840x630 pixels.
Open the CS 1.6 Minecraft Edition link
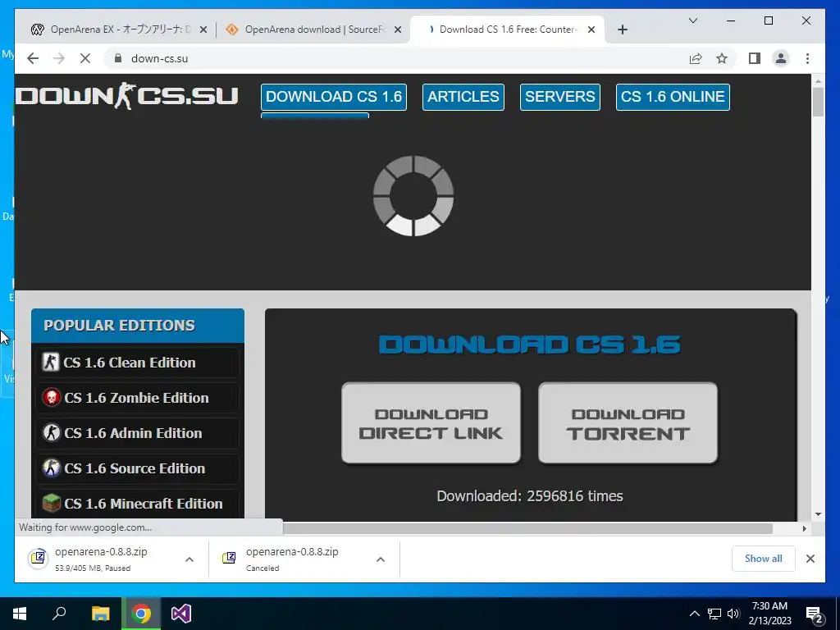point(143,504)
